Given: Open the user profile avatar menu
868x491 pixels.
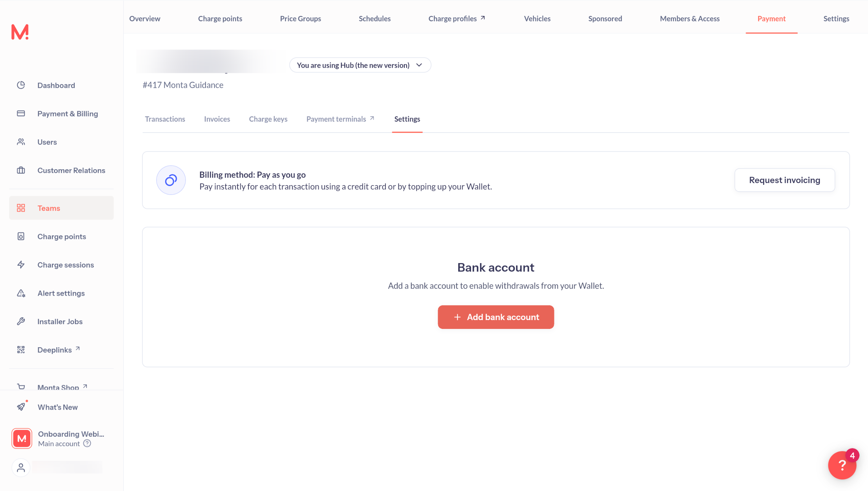Looking at the screenshot, I should (x=21, y=468).
